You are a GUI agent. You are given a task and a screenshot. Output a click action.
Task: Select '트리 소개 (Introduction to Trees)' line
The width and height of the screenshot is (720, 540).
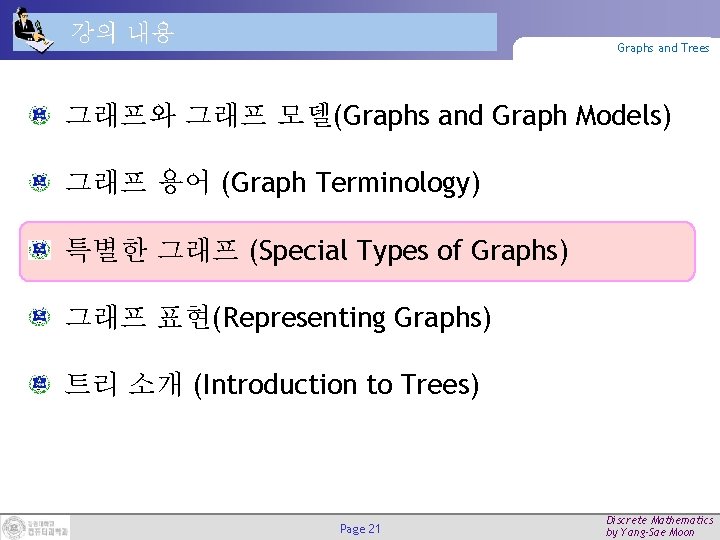[x=272, y=384]
